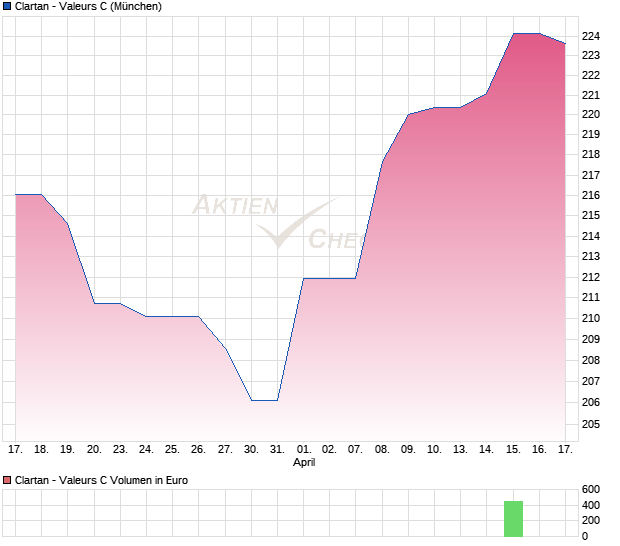Click the '205' price label on the y-axis

[591, 424]
